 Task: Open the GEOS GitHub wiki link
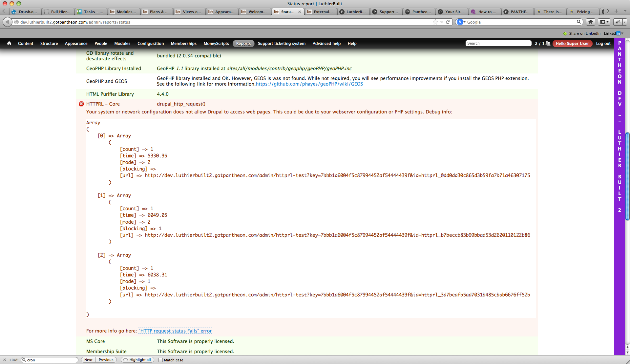pos(309,84)
